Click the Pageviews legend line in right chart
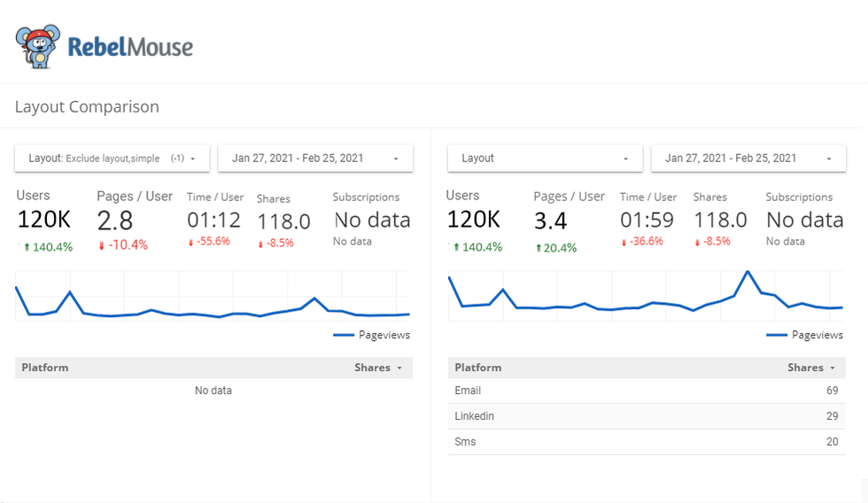This screenshot has width=868, height=503. [x=777, y=335]
